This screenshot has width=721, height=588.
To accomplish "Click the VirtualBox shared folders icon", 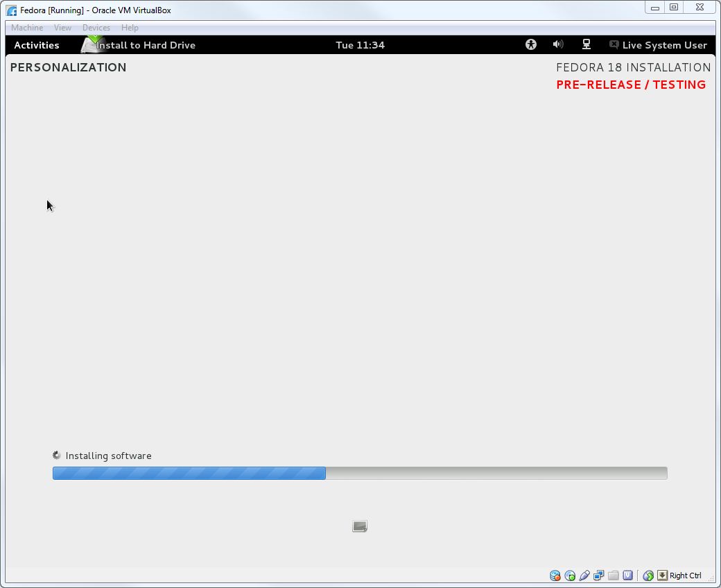I will 613,575.
